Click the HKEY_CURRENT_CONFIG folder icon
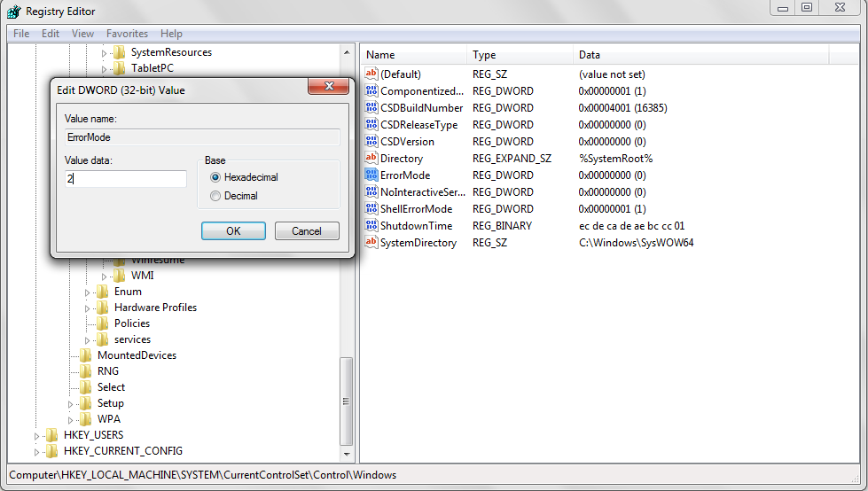The image size is (868, 491). [52, 451]
